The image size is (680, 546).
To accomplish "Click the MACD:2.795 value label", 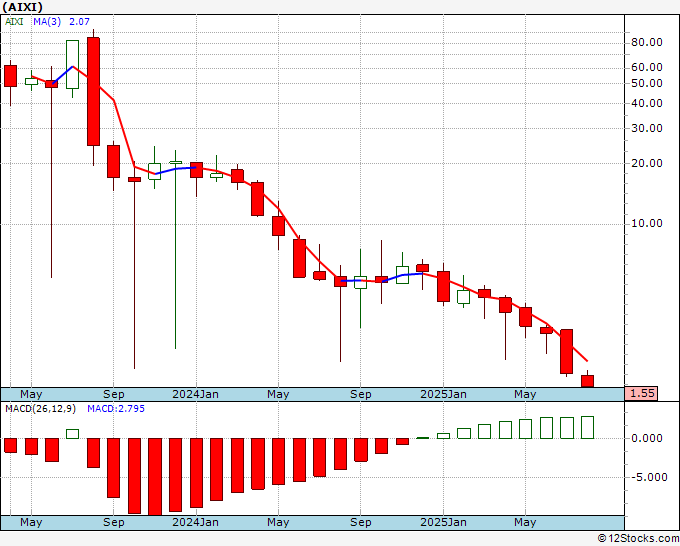I will (116, 409).
